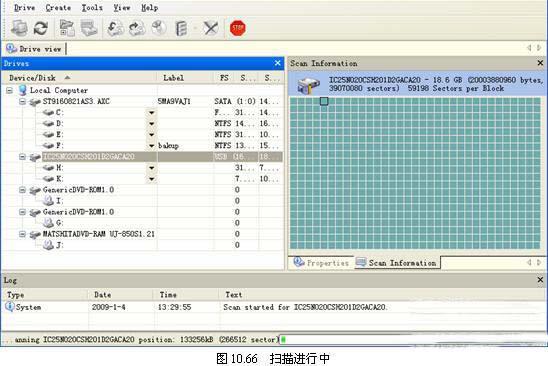The image size is (548, 366).
Task: Click the Log Text column header
Action: pyautogui.click(x=383, y=295)
